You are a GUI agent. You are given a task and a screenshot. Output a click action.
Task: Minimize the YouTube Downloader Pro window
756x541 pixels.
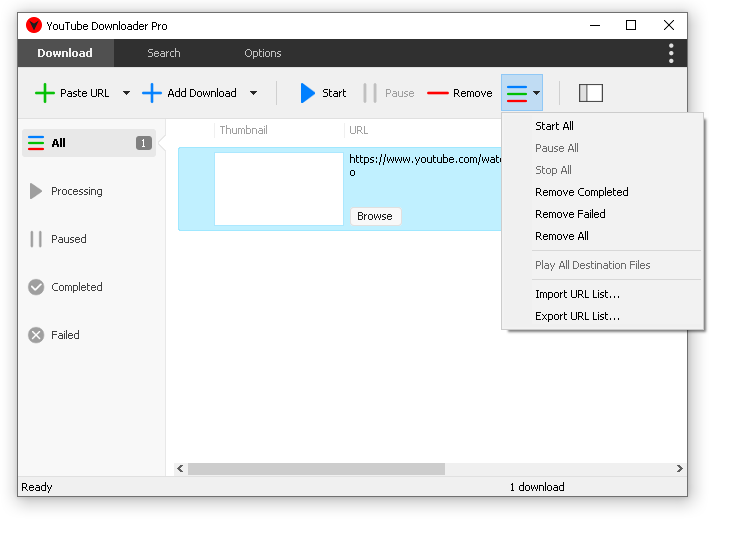(x=595, y=26)
